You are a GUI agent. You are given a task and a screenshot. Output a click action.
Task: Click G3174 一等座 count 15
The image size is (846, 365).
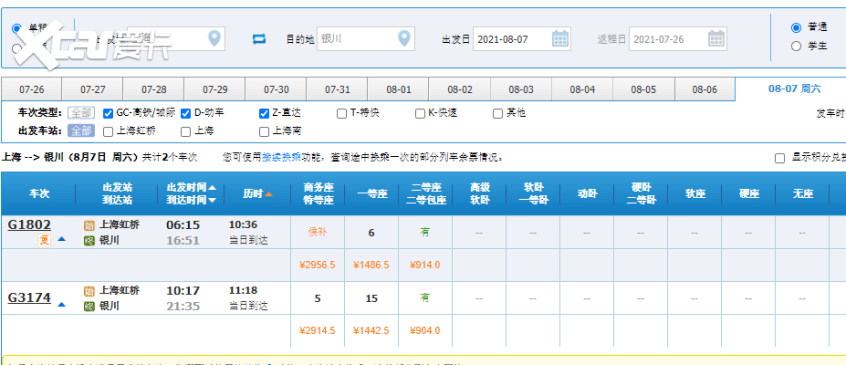pyautogui.click(x=371, y=298)
